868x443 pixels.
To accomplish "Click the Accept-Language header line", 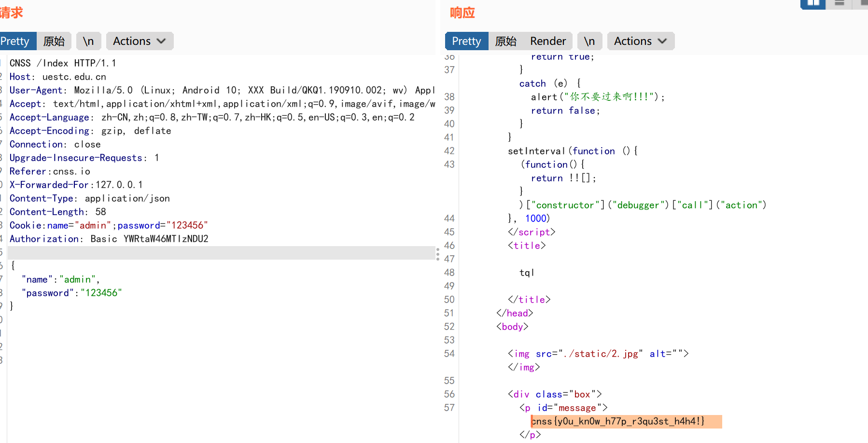I will point(212,117).
